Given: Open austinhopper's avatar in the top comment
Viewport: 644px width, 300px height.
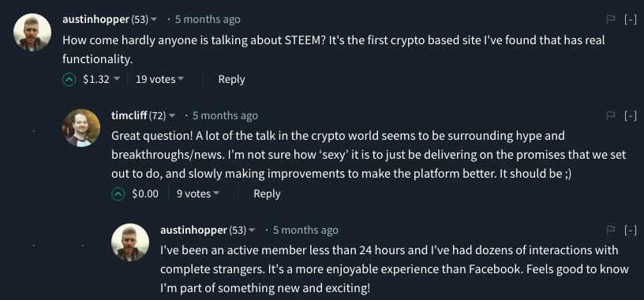Looking at the screenshot, I should (x=32, y=32).
